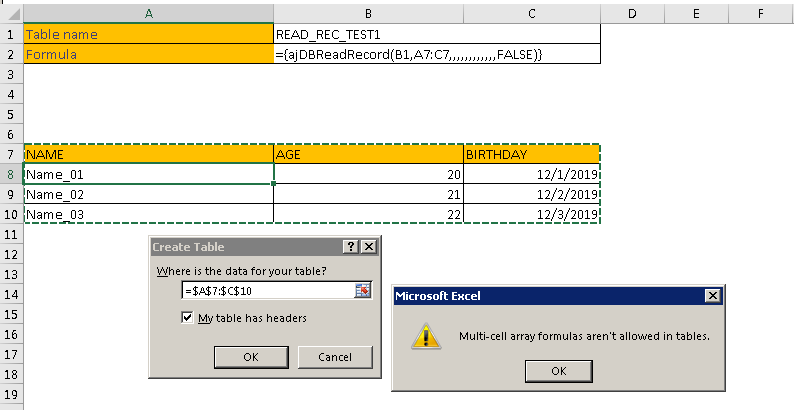The height and width of the screenshot is (410, 794).
Task: Click cell containing READ_REC_TEST1
Action: pos(369,34)
